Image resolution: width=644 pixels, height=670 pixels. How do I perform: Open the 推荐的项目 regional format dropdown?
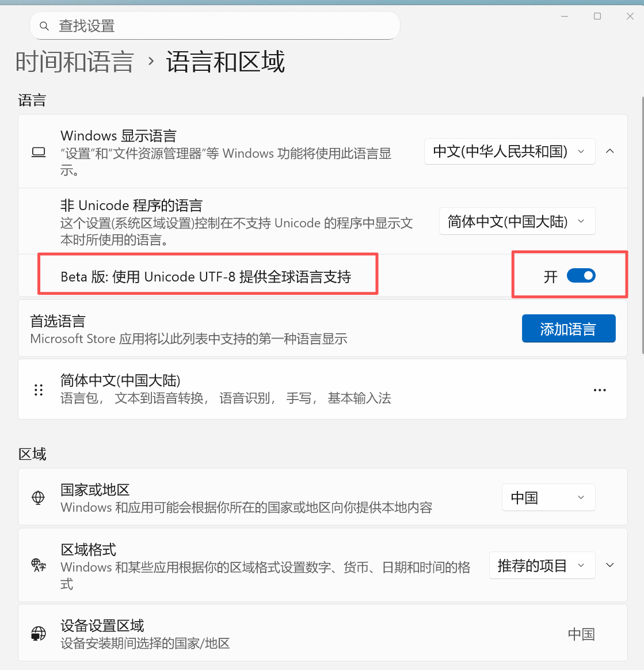click(x=542, y=565)
